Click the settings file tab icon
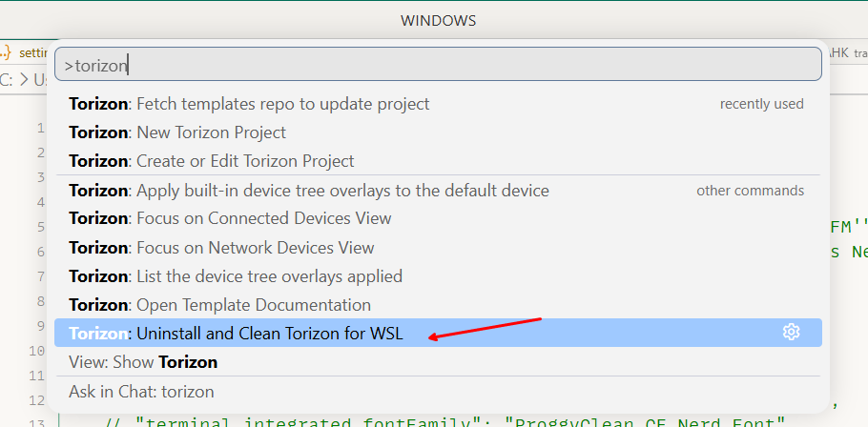This screenshot has height=427, width=868. [x=8, y=52]
